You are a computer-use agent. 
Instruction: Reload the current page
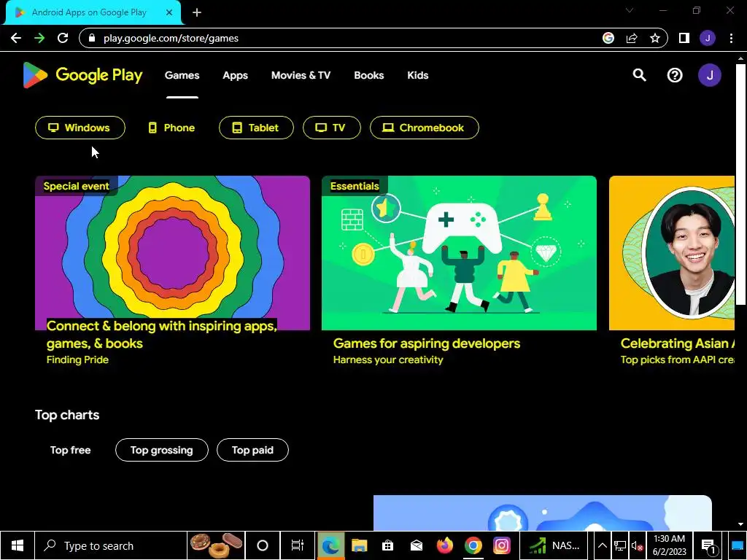point(63,38)
